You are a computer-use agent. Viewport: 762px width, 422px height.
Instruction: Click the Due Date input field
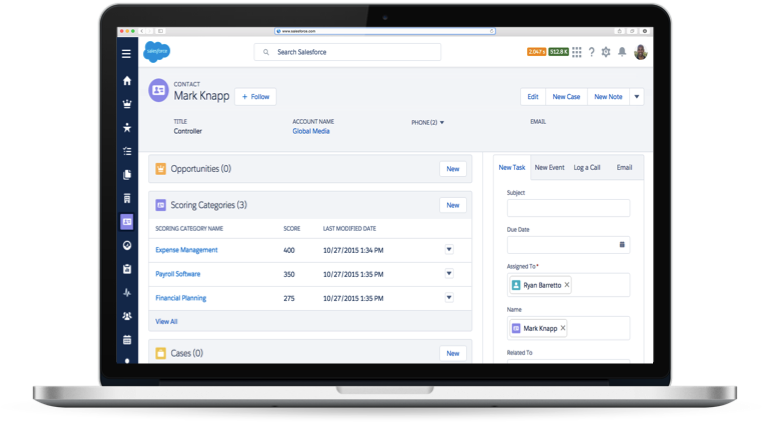568,245
